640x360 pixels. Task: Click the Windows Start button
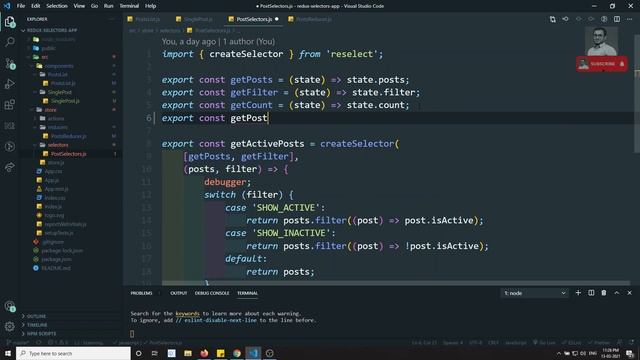click(8, 353)
